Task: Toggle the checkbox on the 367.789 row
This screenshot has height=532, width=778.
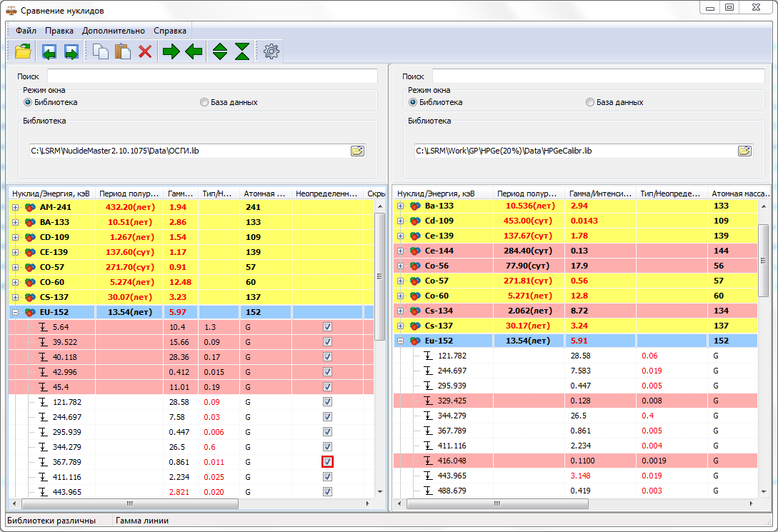Action: [x=327, y=462]
